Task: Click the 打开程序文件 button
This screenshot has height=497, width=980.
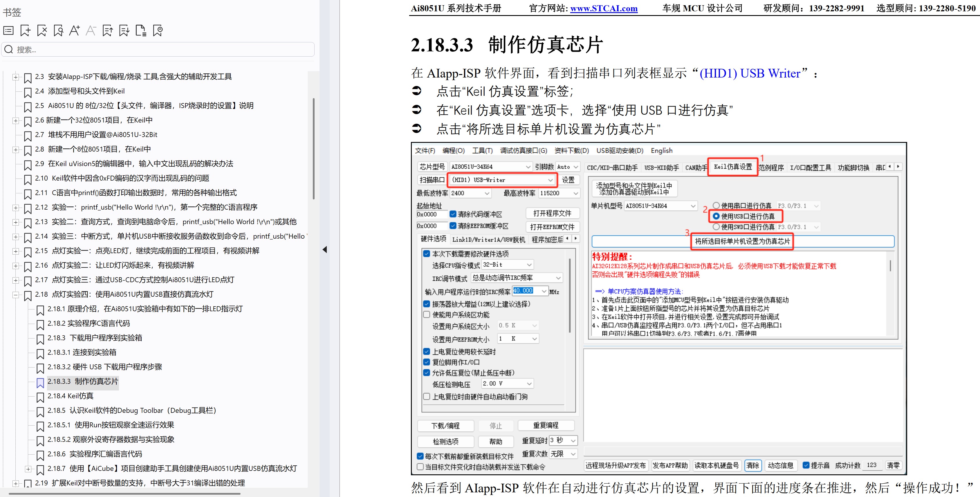Action: pyautogui.click(x=552, y=213)
